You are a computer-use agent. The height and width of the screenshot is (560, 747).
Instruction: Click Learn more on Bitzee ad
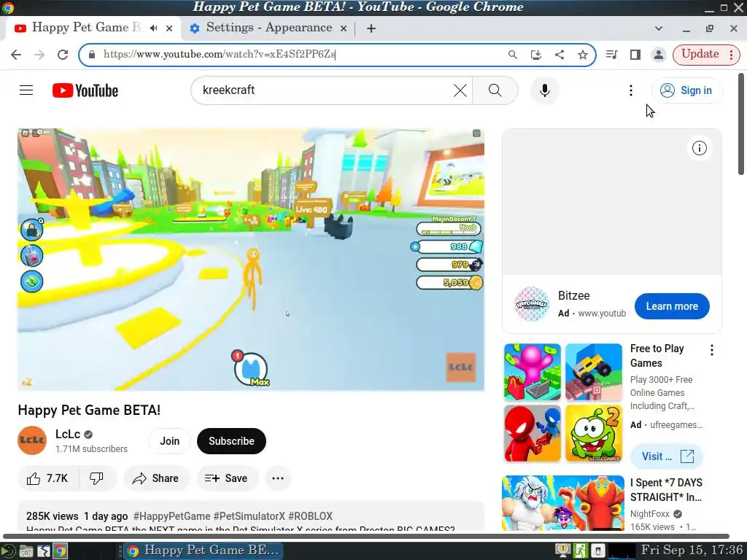coord(672,306)
